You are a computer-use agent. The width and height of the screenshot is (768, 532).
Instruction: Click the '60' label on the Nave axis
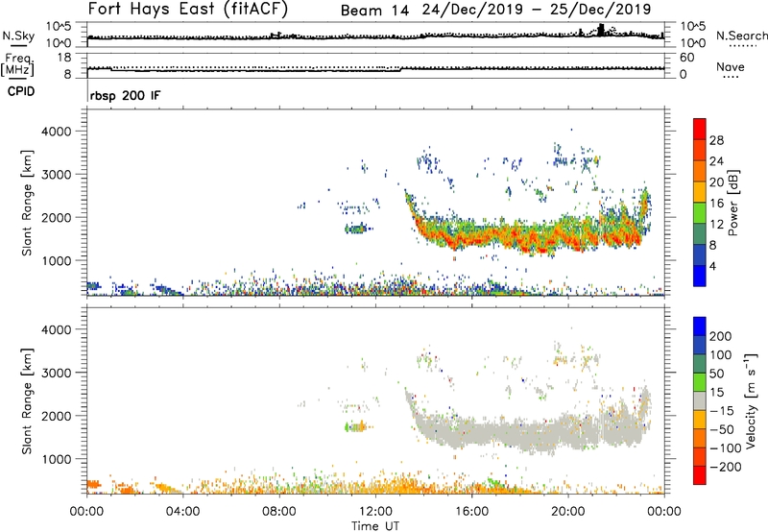[x=687, y=58]
